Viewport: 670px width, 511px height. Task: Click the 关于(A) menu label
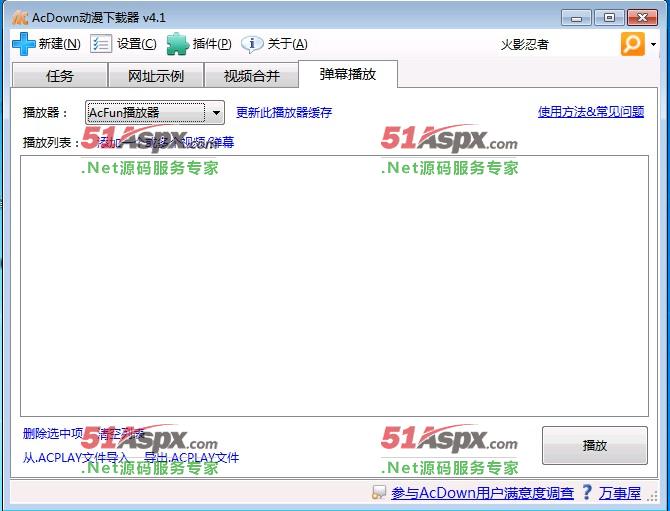(x=288, y=44)
